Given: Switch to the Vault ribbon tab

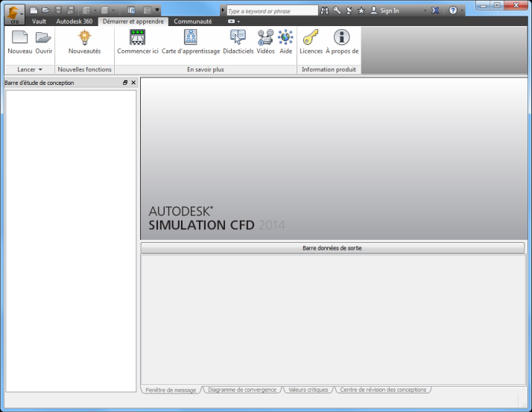Looking at the screenshot, I should coord(39,22).
